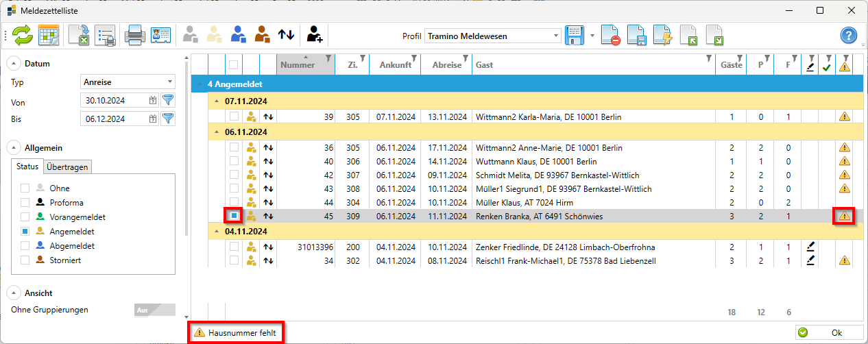Screen dimensions: 868x344
Task: Open the Typ dropdown showing Anreise
Action: coord(128,82)
